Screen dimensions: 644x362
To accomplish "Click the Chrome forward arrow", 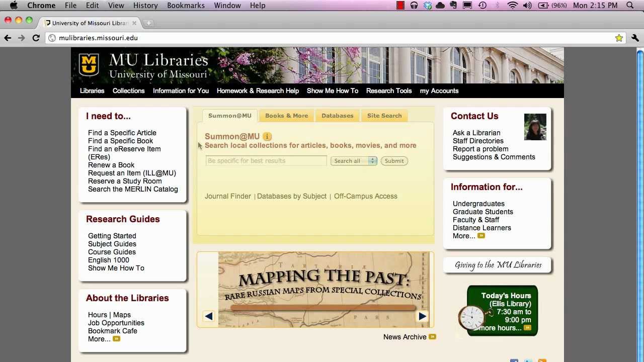I will 22,38.
